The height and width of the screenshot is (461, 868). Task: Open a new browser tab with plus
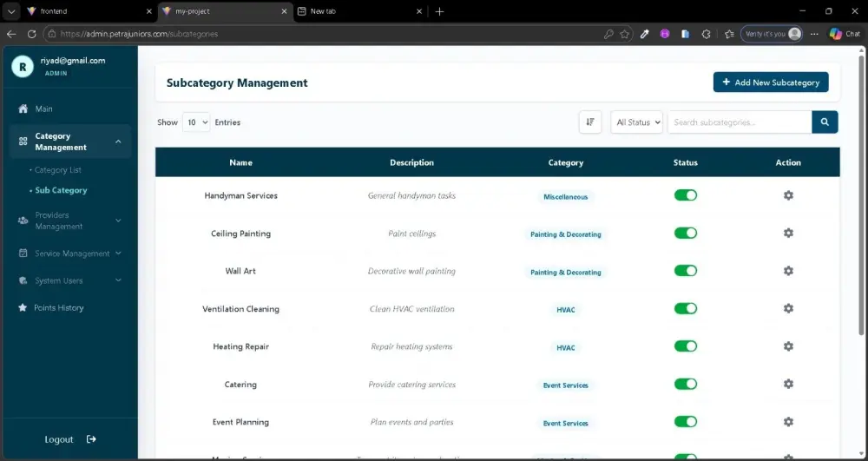click(x=439, y=11)
